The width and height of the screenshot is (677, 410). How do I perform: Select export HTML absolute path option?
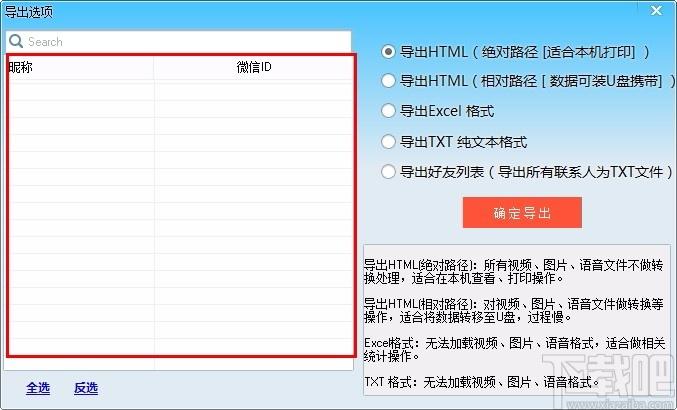388,52
